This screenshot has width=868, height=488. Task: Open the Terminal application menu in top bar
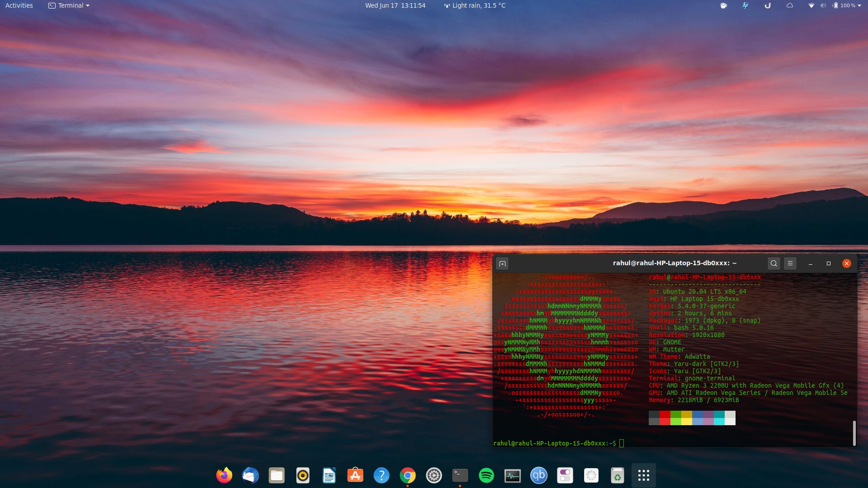point(68,5)
